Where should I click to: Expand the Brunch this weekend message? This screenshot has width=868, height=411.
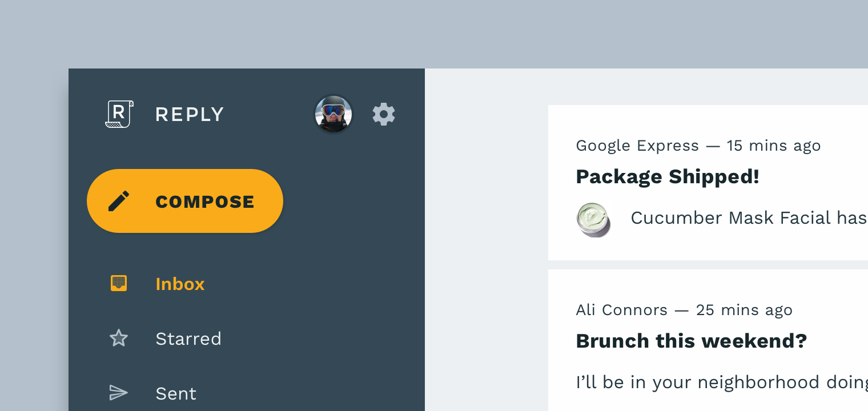click(691, 341)
